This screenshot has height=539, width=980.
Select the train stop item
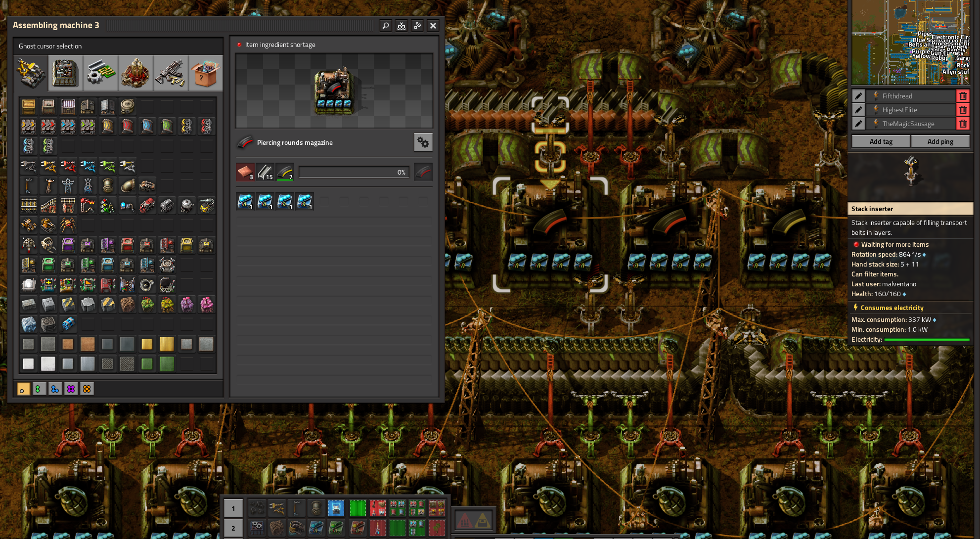tap(88, 205)
